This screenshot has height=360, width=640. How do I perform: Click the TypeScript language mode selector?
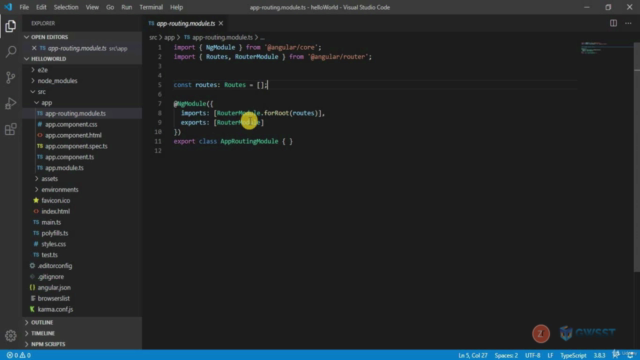click(x=573, y=356)
